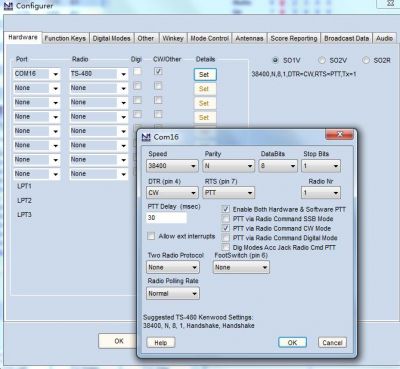Viewport: 400px width, 369px height.
Task: Uncheck Enable Both Hardware & Software PTT
Action: click(x=226, y=209)
